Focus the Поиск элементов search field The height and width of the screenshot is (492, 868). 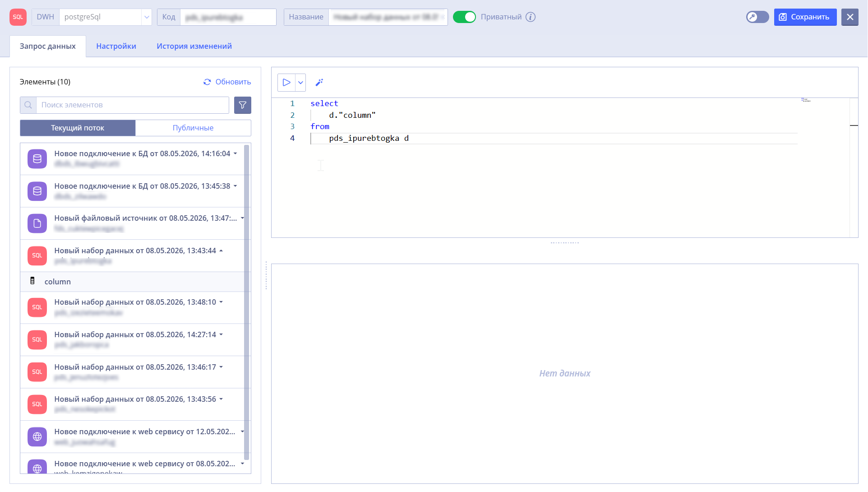133,105
